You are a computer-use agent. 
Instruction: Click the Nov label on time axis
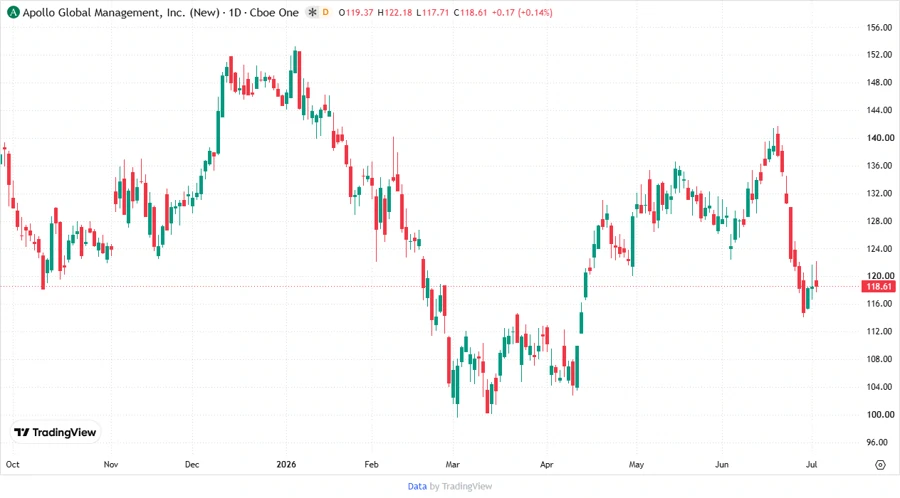pos(111,464)
